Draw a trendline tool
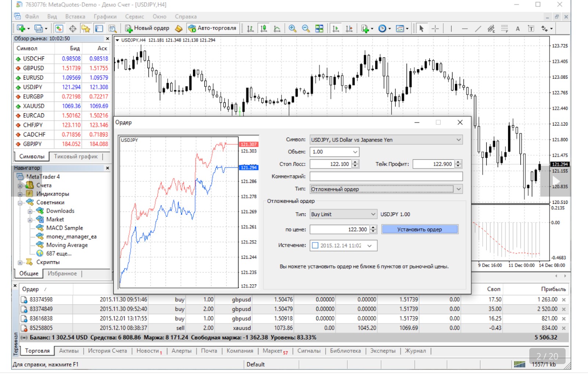The height and width of the screenshot is (374, 588). click(478, 28)
